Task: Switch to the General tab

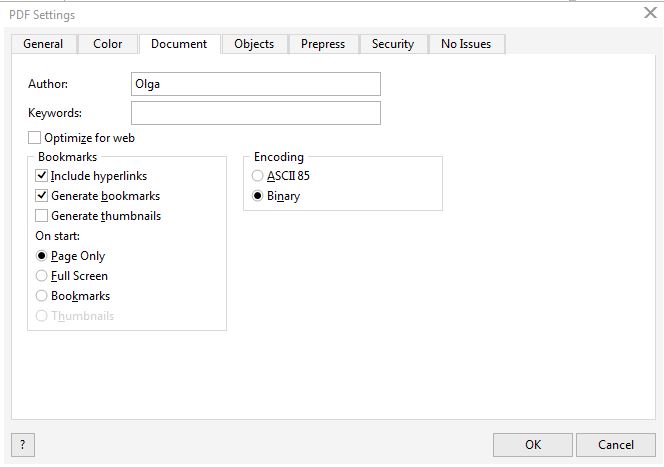Action: click(x=43, y=44)
